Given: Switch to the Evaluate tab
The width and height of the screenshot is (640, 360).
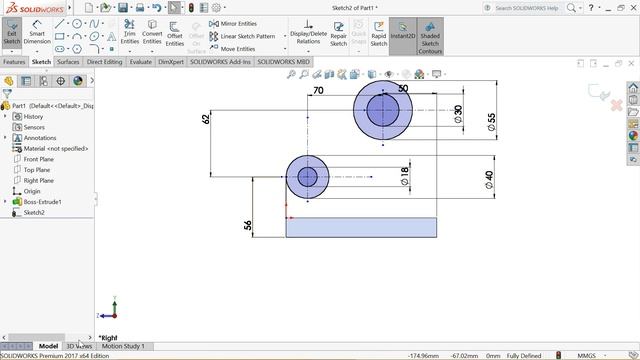Looking at the screenshot, I should pos(140,62).
